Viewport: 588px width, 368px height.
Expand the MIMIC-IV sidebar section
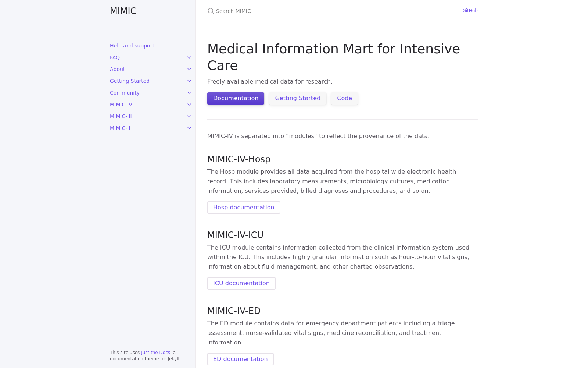[x=189, y=105]
